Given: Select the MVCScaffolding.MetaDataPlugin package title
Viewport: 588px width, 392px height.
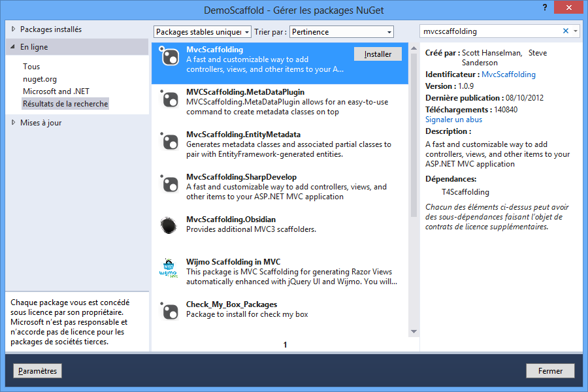Looking at the screenshot, I should tap(245, 92).
